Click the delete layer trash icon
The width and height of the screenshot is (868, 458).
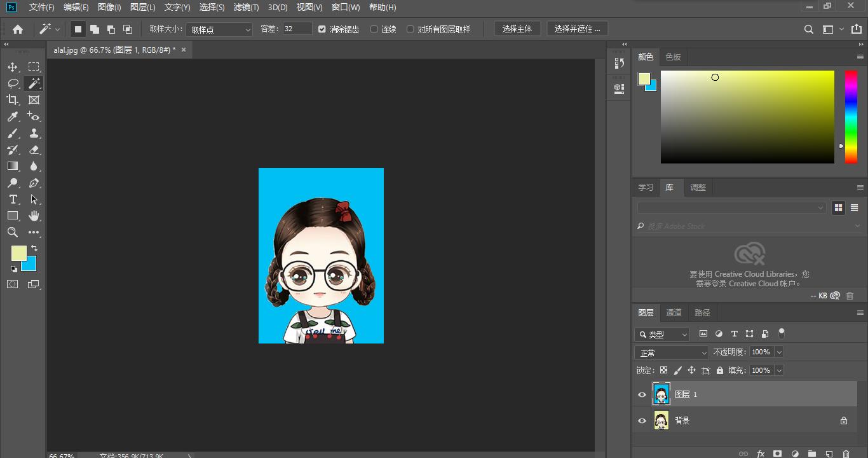[846, 454]
